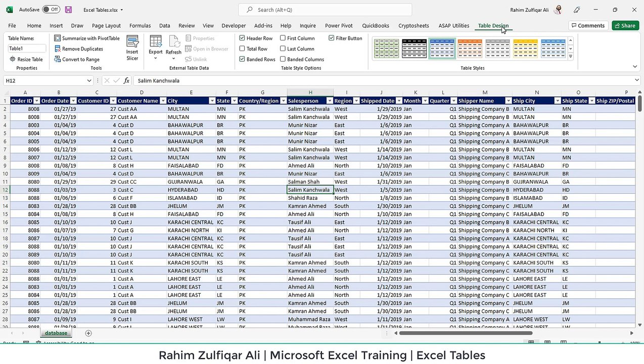Click the Search box

click(x=325, y=10)
